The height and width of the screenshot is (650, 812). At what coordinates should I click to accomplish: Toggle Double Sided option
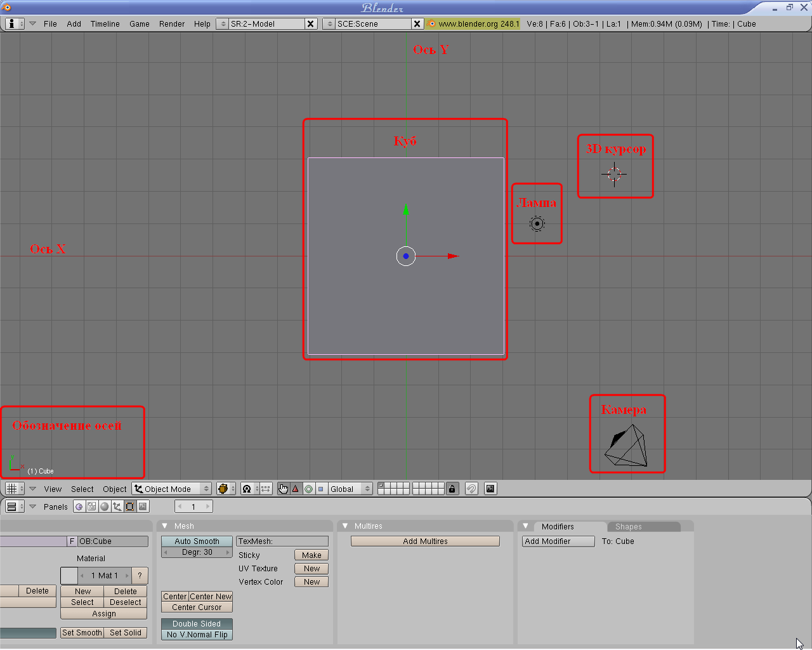click(x=197, y=624)
